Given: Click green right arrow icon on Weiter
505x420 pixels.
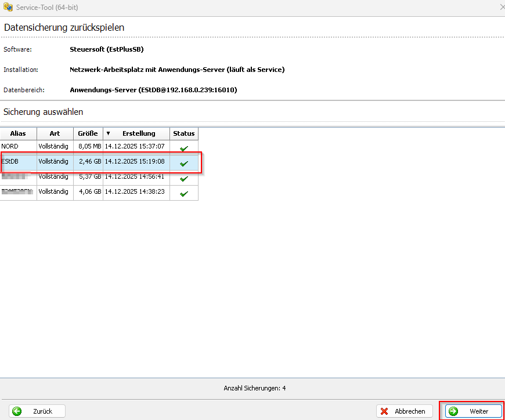Looking at the screenshot, I should (x=453, y=411).
